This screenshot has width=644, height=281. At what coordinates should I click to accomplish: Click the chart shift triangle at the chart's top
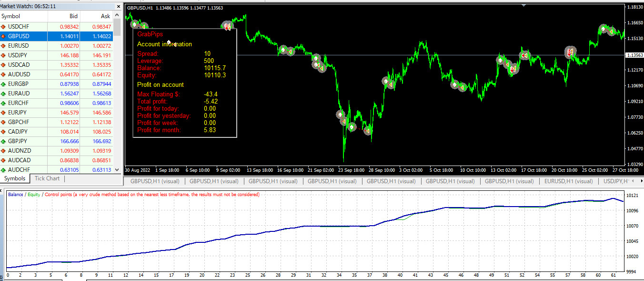(524, 5)
